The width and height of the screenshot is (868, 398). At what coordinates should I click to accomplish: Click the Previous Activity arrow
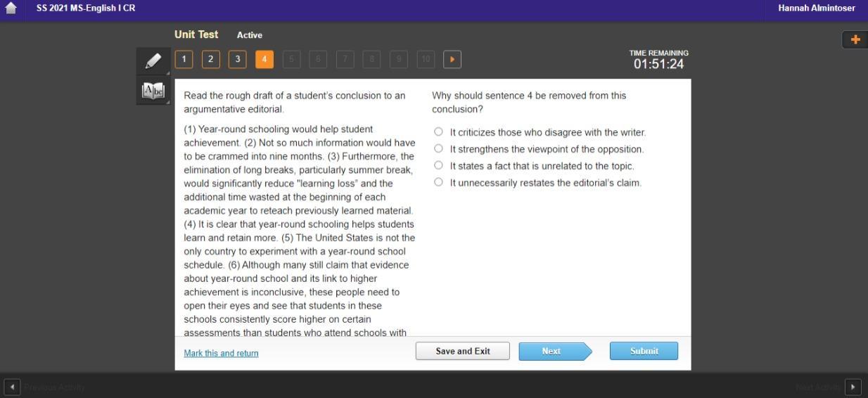tap(12, 387)
